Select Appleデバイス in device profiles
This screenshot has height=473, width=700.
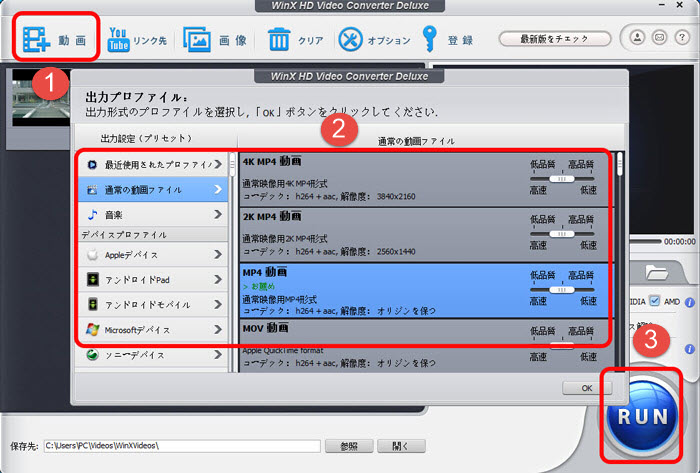point(153,255)
